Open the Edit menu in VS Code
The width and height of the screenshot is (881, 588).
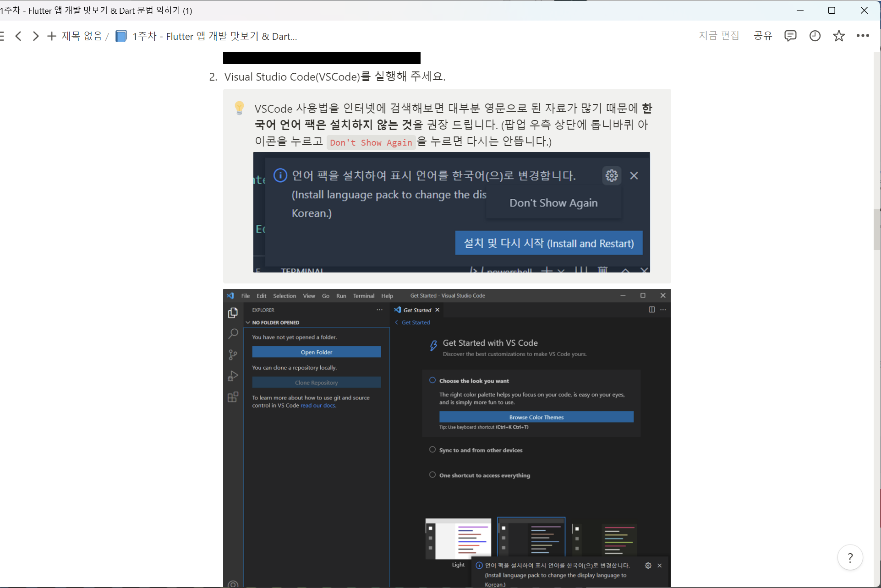pyautogui.click(x=261, y=296)
